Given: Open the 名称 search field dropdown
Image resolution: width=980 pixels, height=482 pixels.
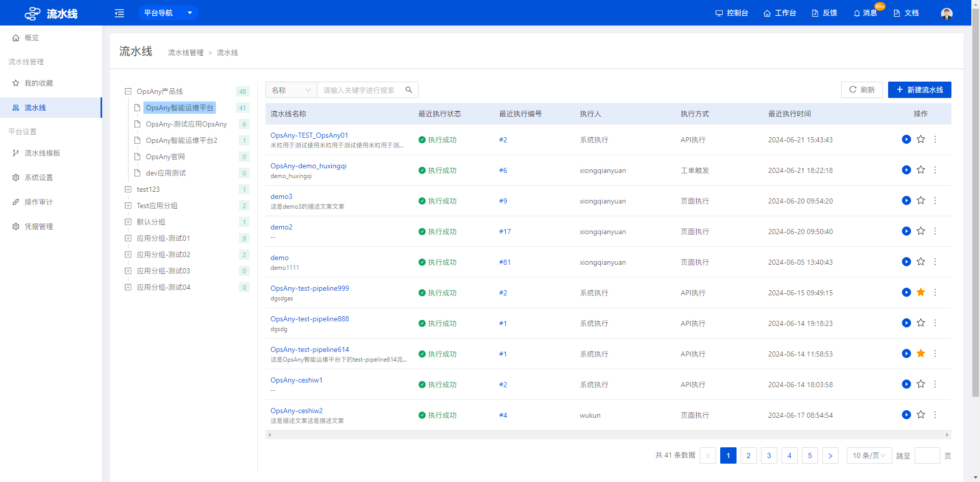Looking at the screenshot, I should 291,90.
